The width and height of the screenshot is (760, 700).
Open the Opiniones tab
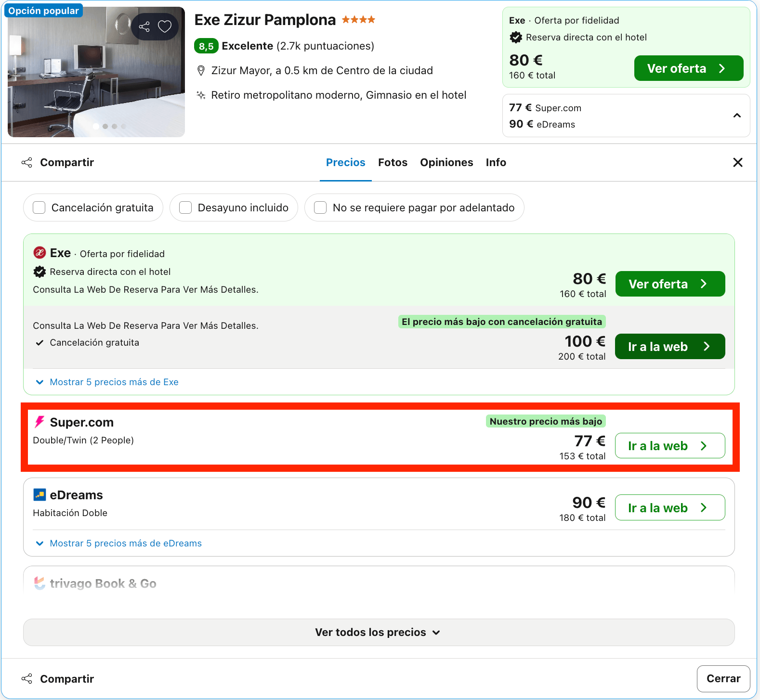(446, 162)
